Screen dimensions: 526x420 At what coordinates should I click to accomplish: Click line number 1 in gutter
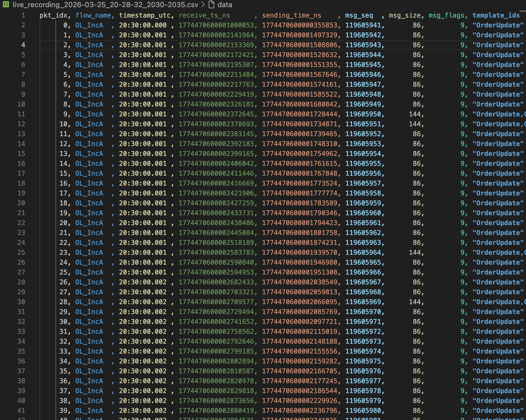(23, 15)
